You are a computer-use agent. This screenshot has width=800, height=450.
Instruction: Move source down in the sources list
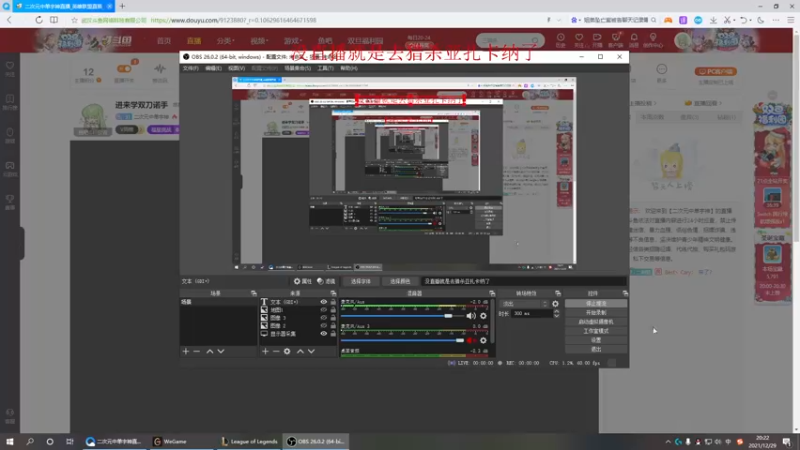tap(311, 351)
